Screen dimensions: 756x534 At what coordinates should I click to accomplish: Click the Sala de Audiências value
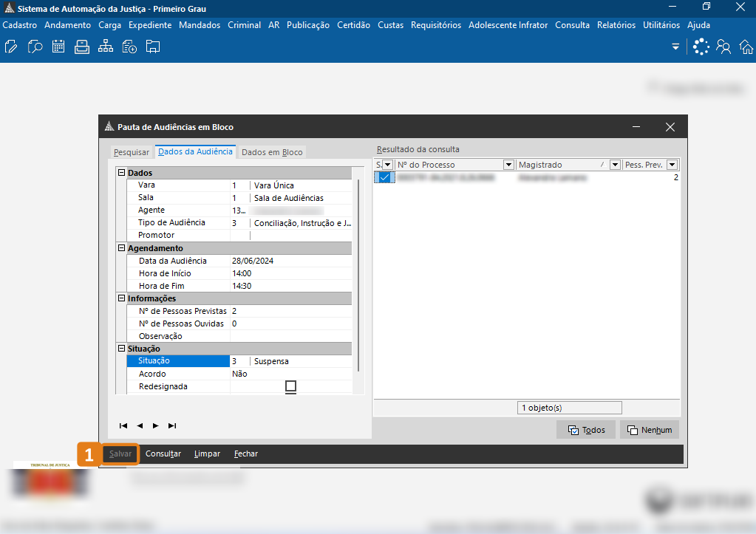click(289, 198)
